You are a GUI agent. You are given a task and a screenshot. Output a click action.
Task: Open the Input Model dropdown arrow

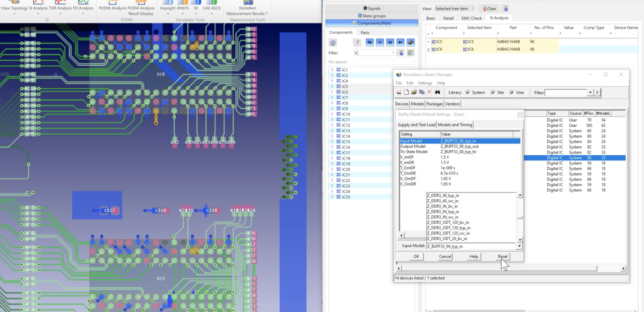coord(519,246)
